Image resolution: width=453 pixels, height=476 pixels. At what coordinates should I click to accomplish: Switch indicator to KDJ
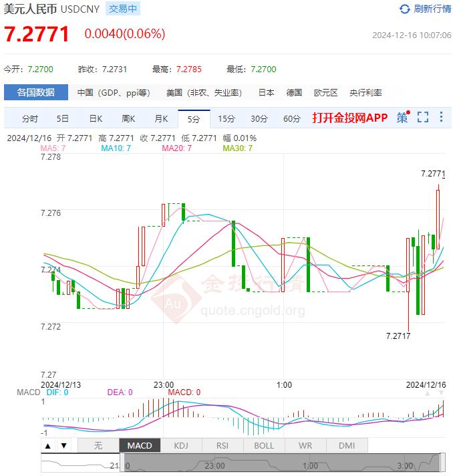(181, 446)
